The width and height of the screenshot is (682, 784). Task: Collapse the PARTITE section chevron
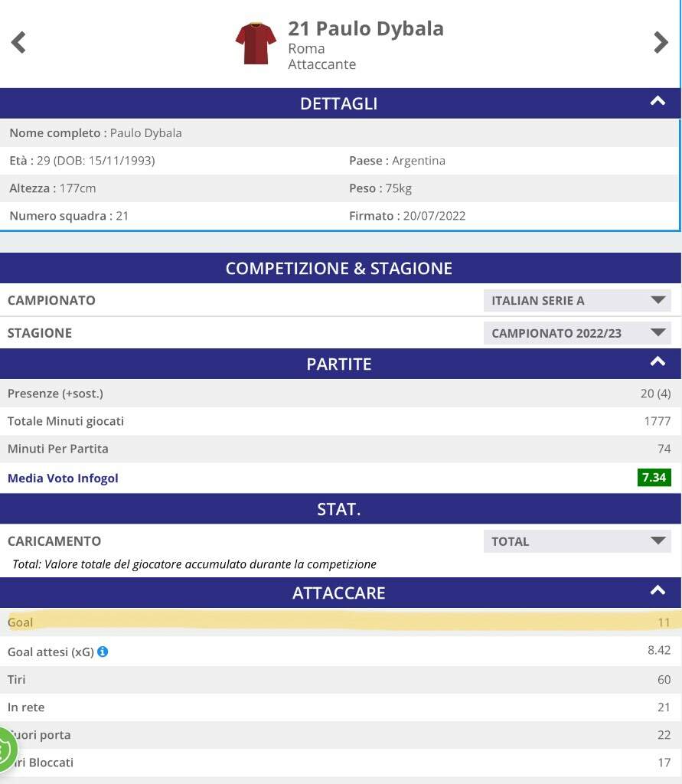click(658, 361)
